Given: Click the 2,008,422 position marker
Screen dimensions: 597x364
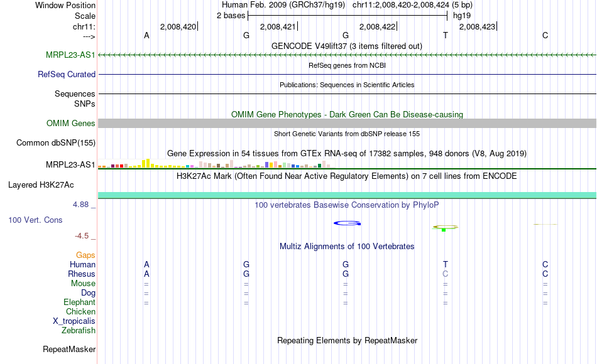Looking at the screenshot, I should pyautogui.click(x=378, y=26).
